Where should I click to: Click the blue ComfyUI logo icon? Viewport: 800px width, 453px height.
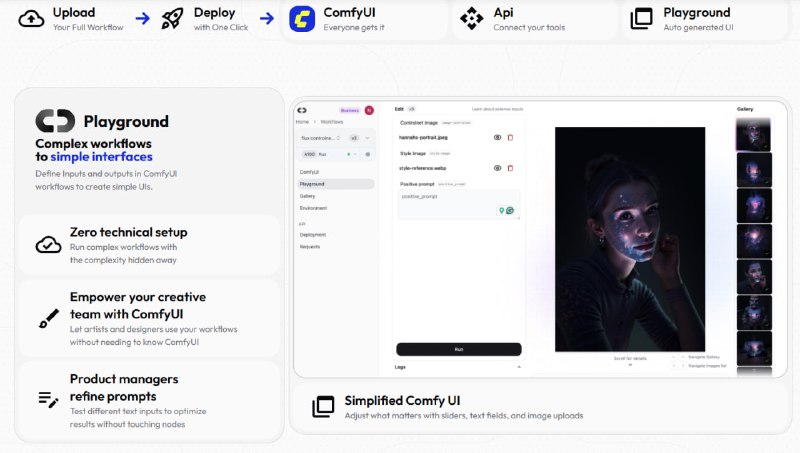[302, 19]
